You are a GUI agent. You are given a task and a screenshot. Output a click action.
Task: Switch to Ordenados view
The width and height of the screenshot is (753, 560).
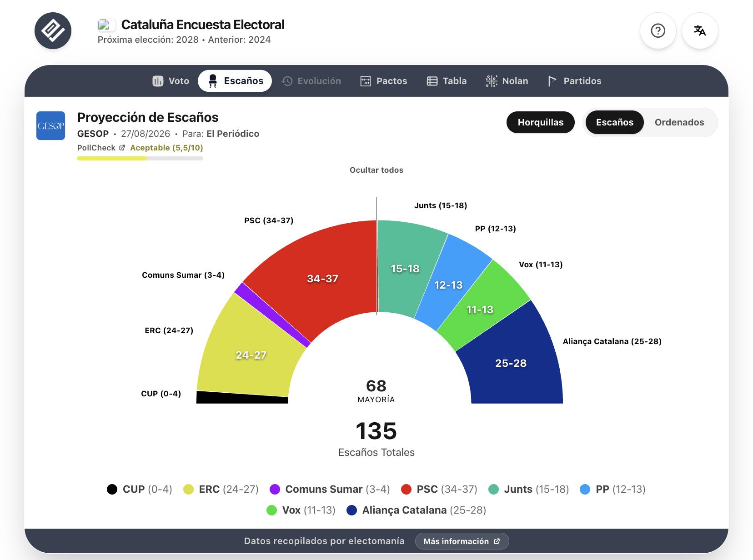point(679,122)
